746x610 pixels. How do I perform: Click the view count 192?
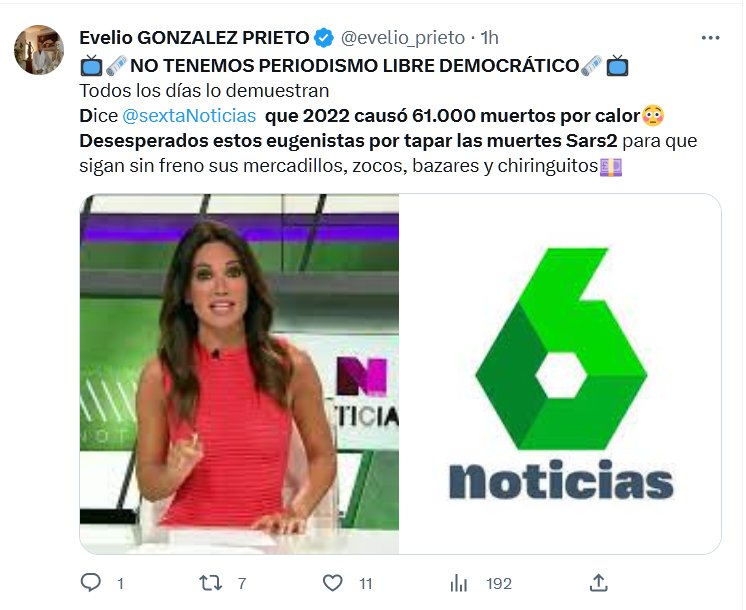pyautogui.click(x=499, y=584)
